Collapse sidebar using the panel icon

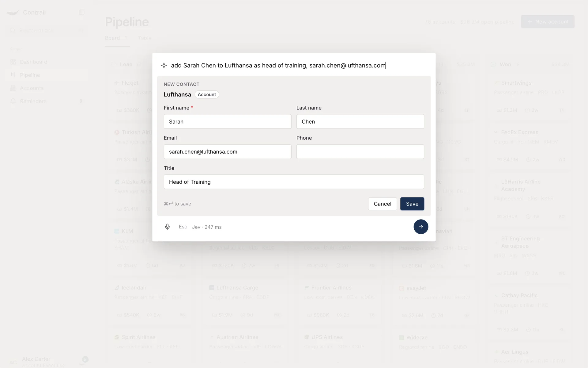click(82, 12)
